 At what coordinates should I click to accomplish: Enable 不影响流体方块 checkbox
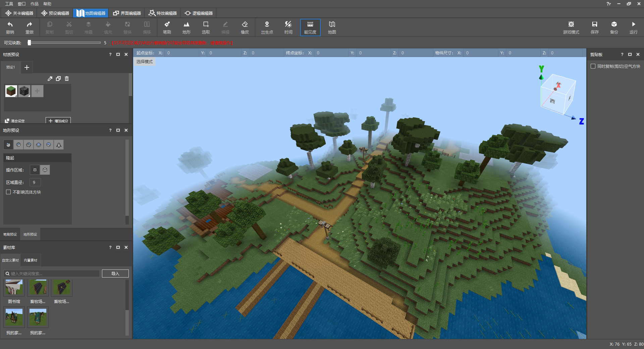8,192
